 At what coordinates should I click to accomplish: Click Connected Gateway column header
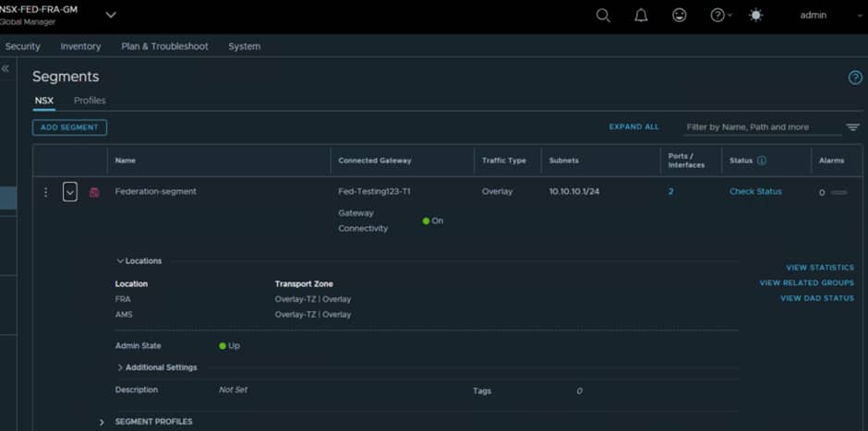(375, 161)
